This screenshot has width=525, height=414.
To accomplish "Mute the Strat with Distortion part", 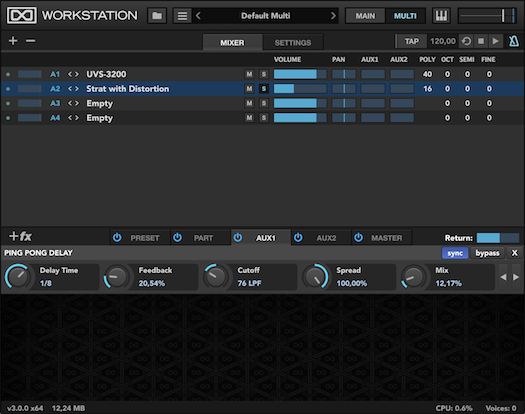I will click(249, 89).
